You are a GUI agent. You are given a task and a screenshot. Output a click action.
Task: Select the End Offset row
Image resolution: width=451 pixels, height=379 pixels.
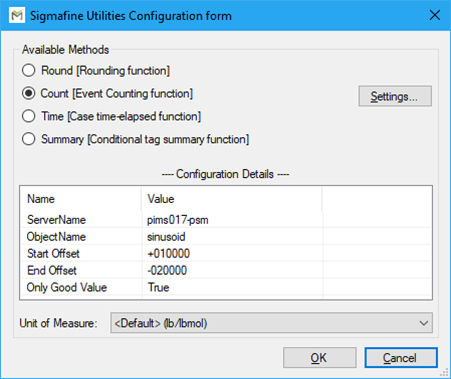coord(226,270)
